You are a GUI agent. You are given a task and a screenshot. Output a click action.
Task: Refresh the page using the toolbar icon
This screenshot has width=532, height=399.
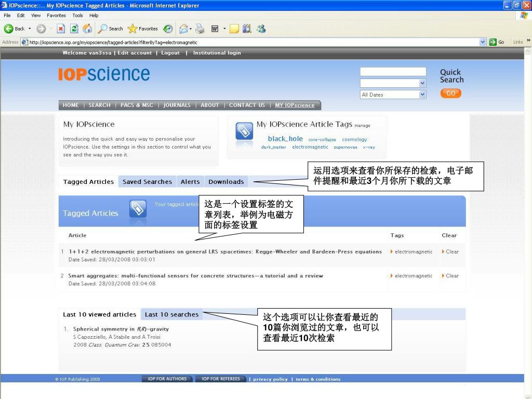coord(74,29)
